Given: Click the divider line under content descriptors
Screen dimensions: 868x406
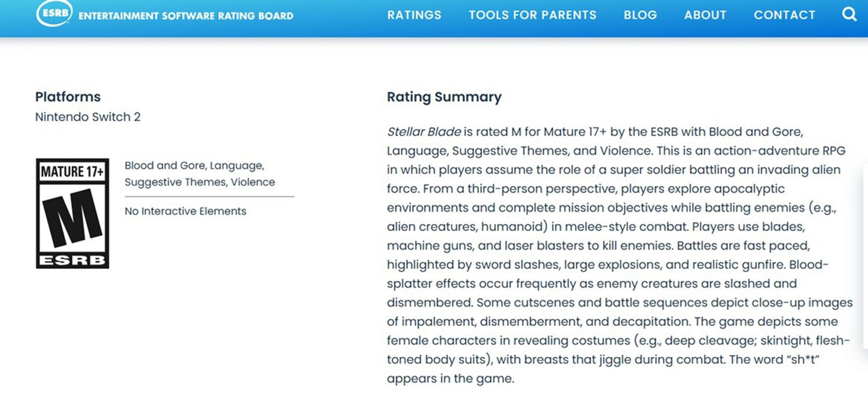Looking at the screenshot, I should point(209,197).
